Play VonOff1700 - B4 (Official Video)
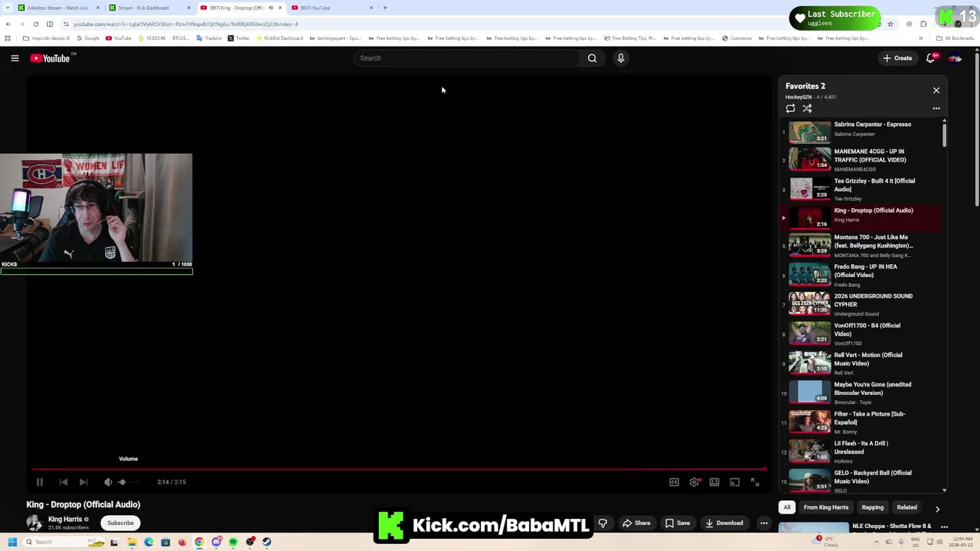 [861, 334]
